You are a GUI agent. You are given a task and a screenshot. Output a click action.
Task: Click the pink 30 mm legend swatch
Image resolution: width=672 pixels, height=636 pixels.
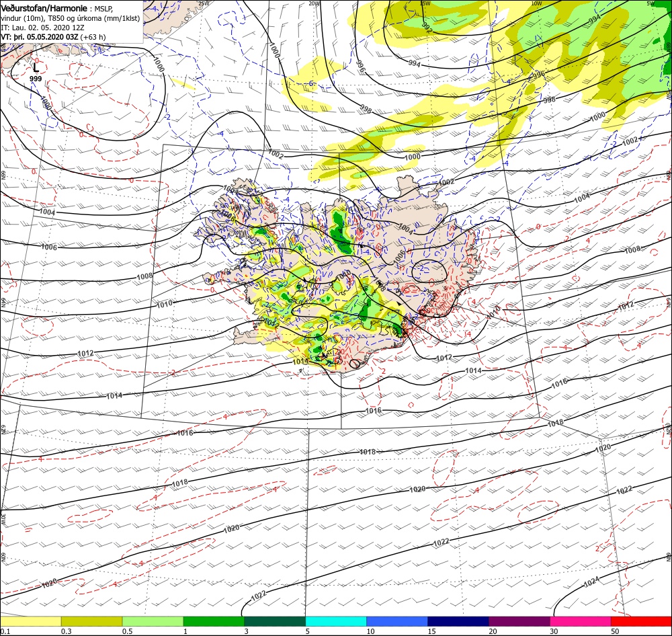click(x=581, y=621)
